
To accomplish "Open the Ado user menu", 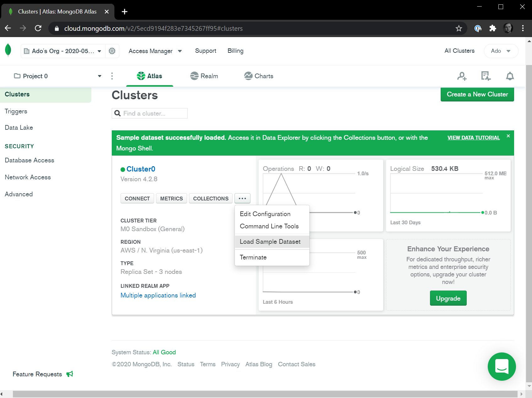I will tap(501, 51).
